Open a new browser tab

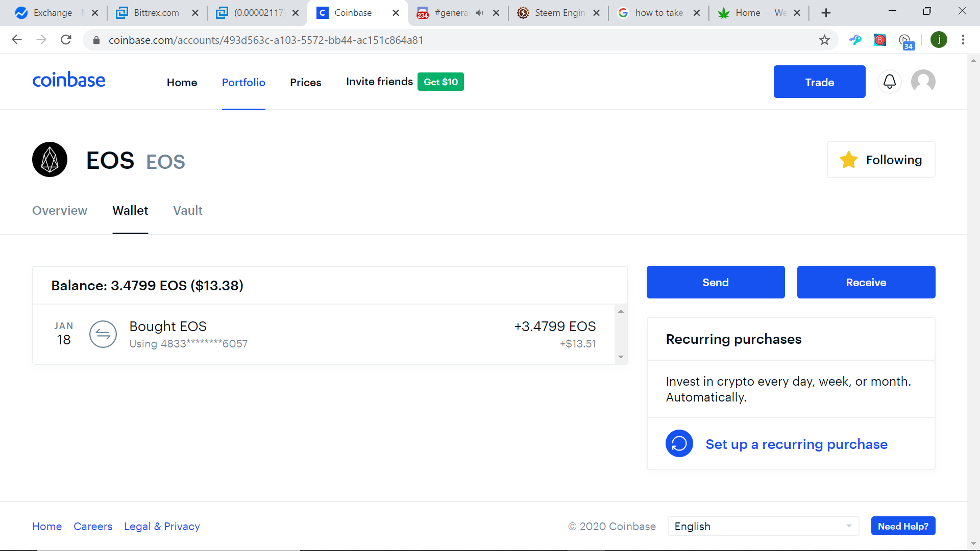(826, 13)
